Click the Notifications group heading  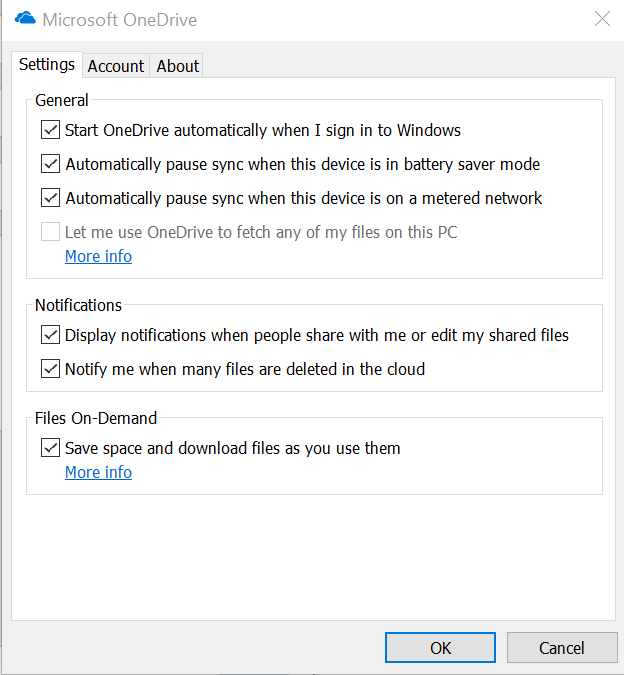78,305
